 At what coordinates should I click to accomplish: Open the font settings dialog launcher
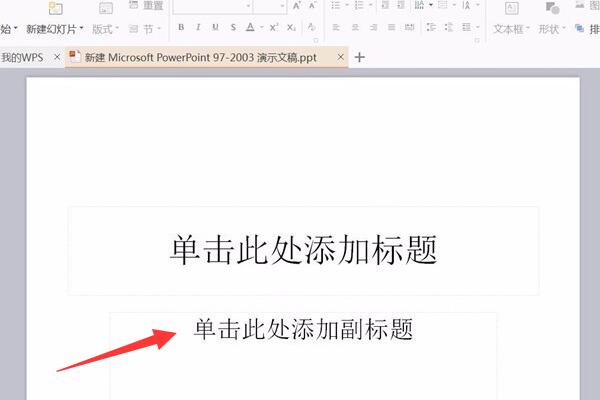316,40
